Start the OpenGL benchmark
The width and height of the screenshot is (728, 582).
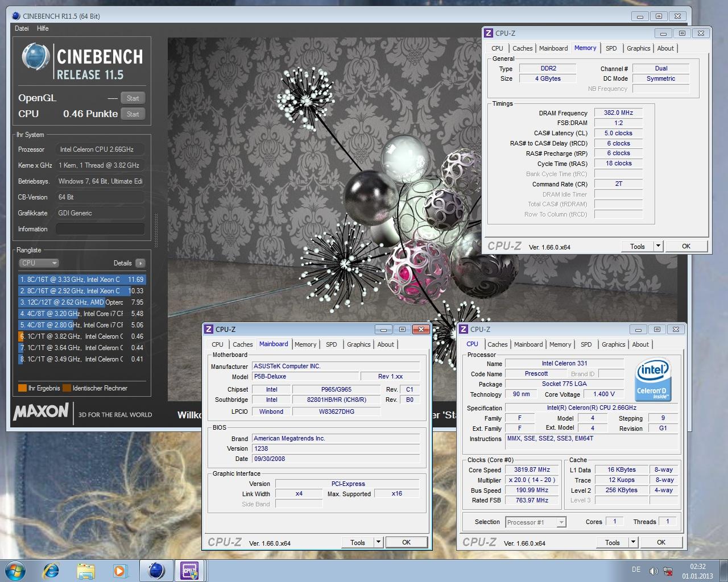133,98
